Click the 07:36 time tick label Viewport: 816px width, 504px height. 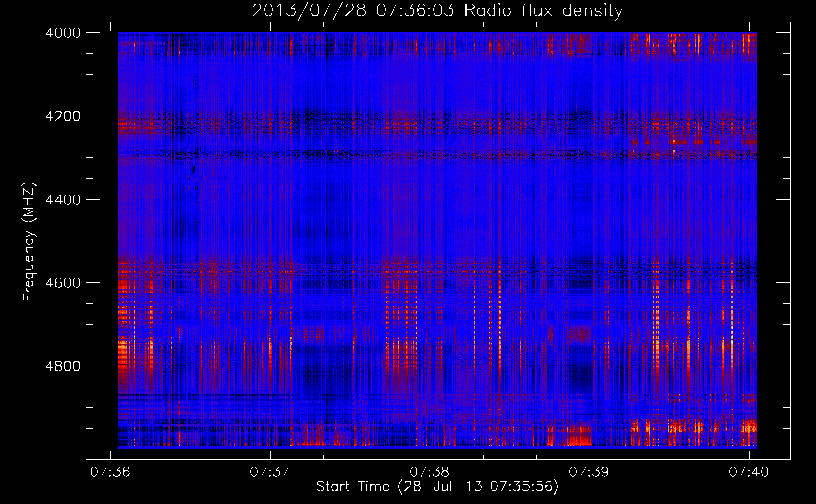(110, 472)
